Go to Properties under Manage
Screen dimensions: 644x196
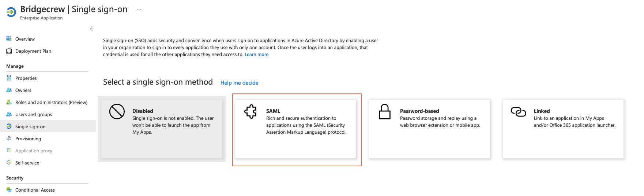[x=26, y=78]
